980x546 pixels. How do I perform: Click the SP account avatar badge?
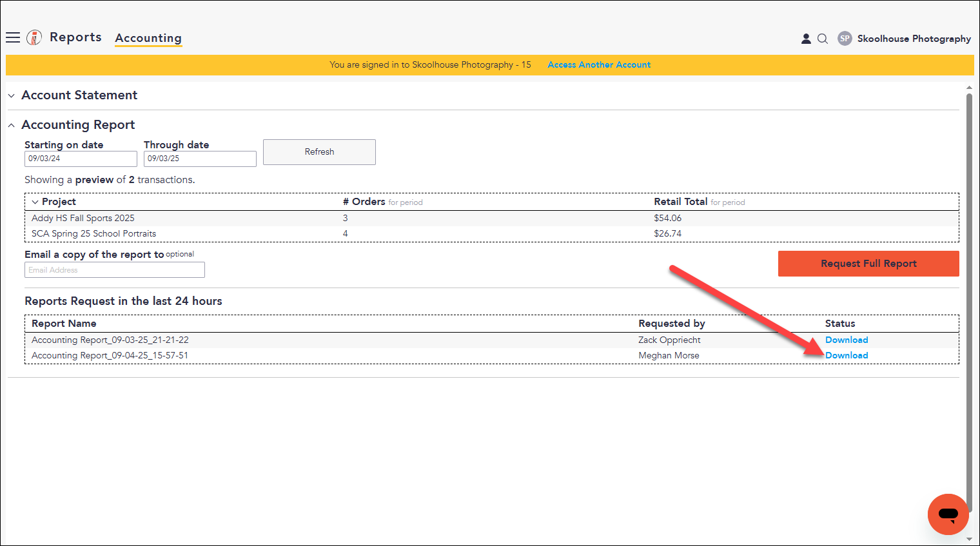click(x=845, y=39)
